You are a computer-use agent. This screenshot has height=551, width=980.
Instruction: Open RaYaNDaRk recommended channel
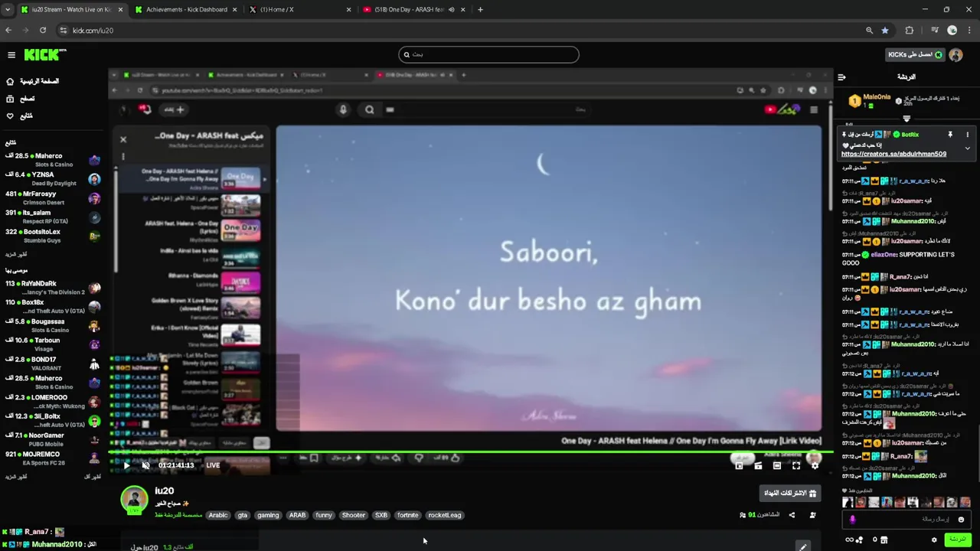pyautogui.click(x=52, y=288)
